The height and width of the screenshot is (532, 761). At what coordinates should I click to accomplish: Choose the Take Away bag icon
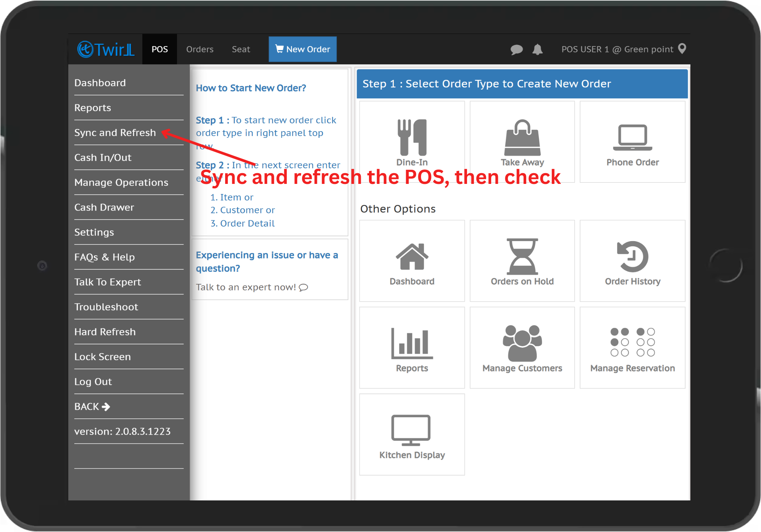(x=522, y=138)
